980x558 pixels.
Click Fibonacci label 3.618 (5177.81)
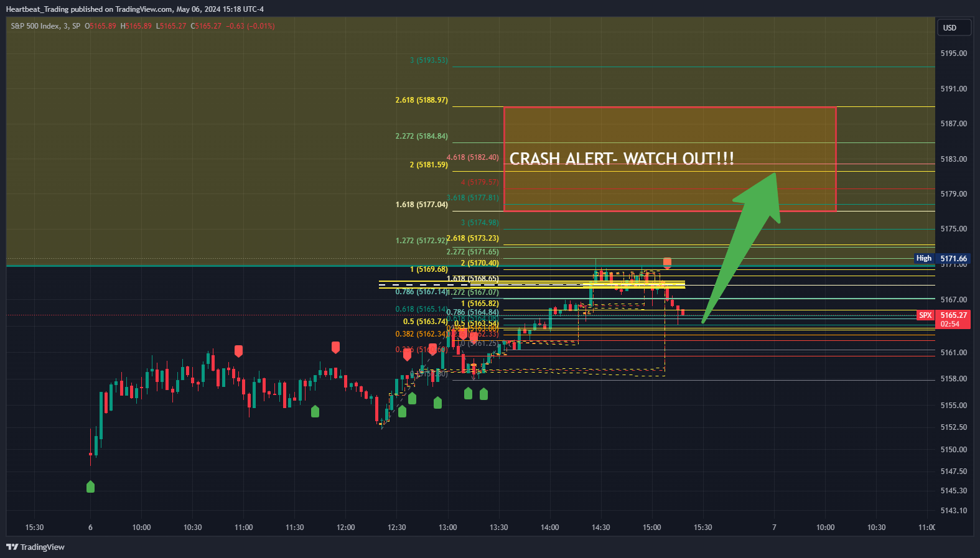click(473, 198)
